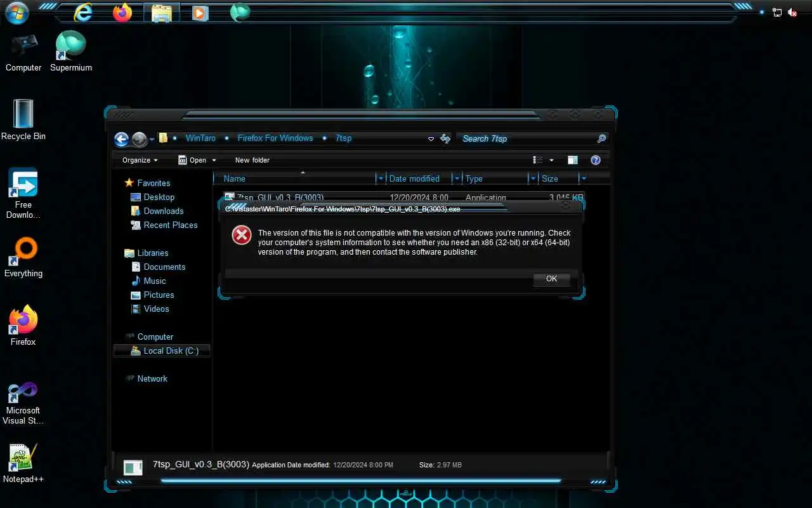Select Libraries in navigation pane
Viewport: 812px width, 508px height.
point(152,253)
